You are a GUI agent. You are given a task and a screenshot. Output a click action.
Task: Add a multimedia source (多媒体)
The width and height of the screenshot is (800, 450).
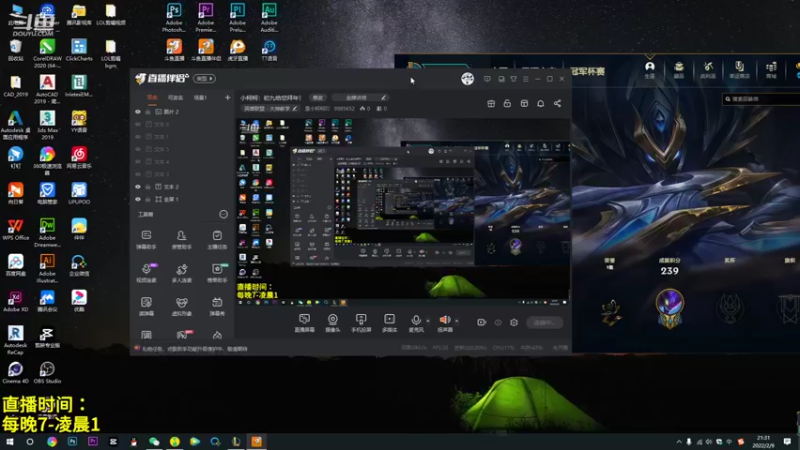[x=389, y=322]
